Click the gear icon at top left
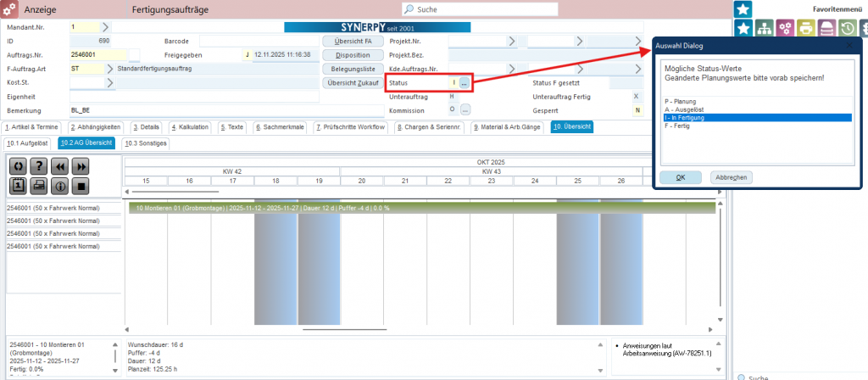This screenshot has width=868, height=380. point(9,8)
